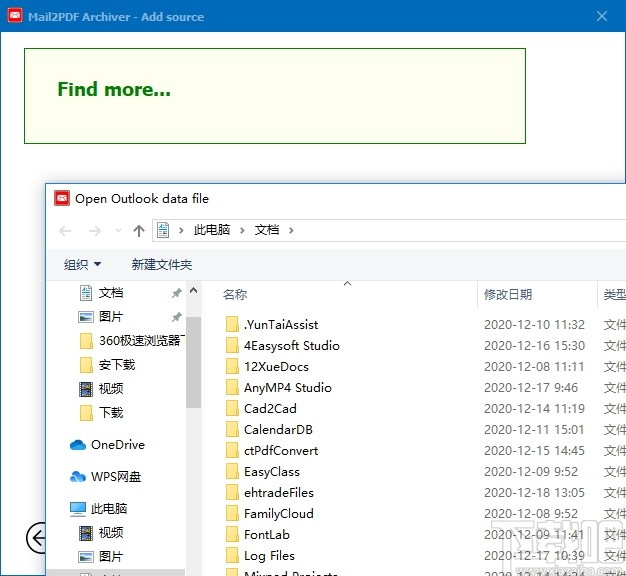Image resolution: width=626 pixels, height=576 pixels.
Task: Sort by the 修改日期 column header
Action: 507,295
